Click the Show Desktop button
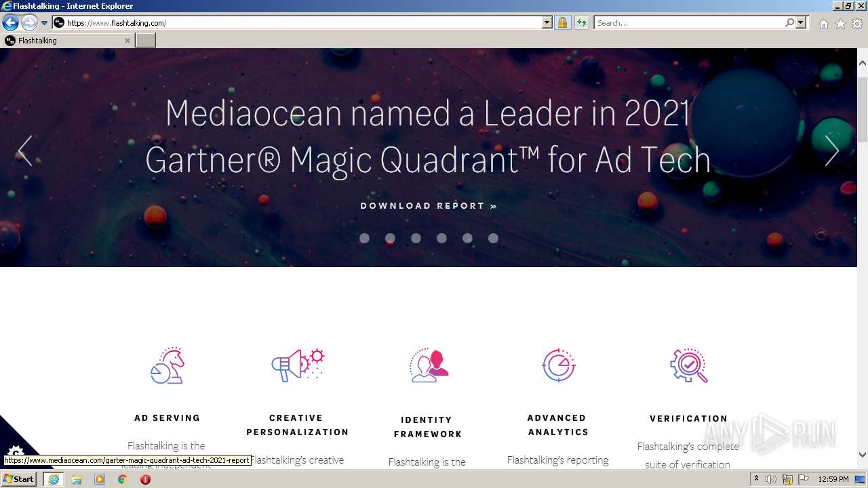 (861, 479)
